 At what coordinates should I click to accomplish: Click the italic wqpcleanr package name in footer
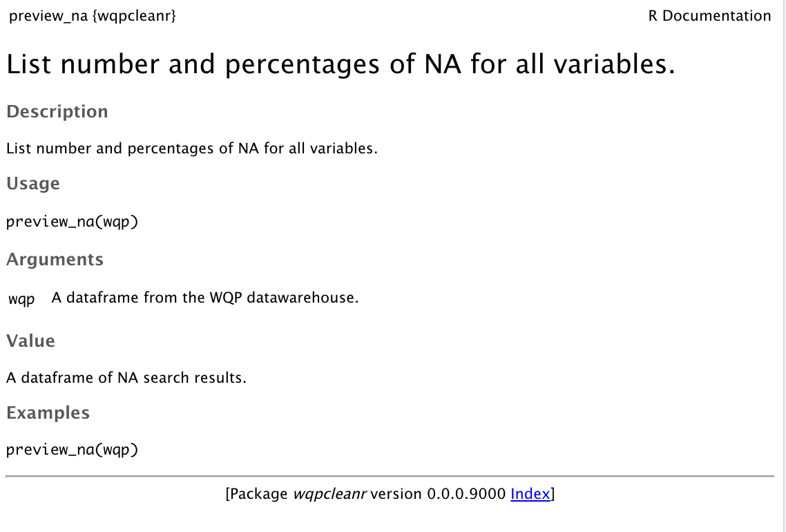click(329, 495)
